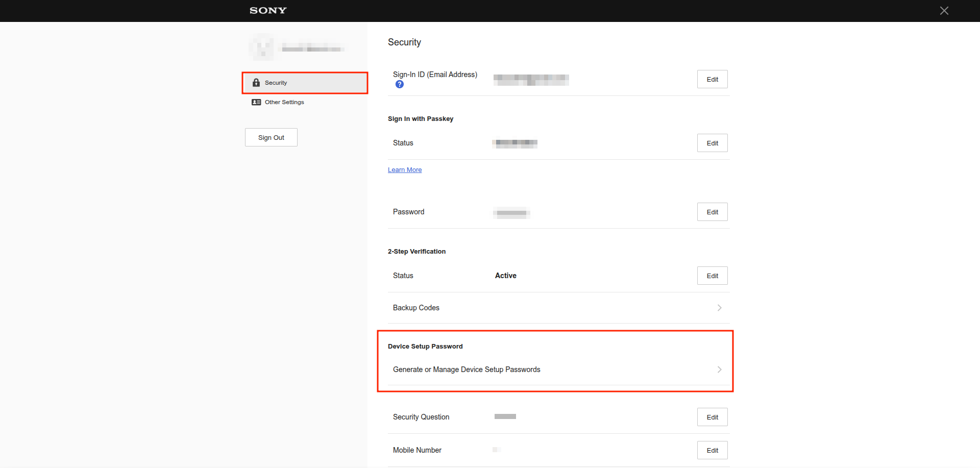The width and height of the screenshot is (980, 468).
Task: Edit the Sign-In ID email address
Action: click(713, 79)
